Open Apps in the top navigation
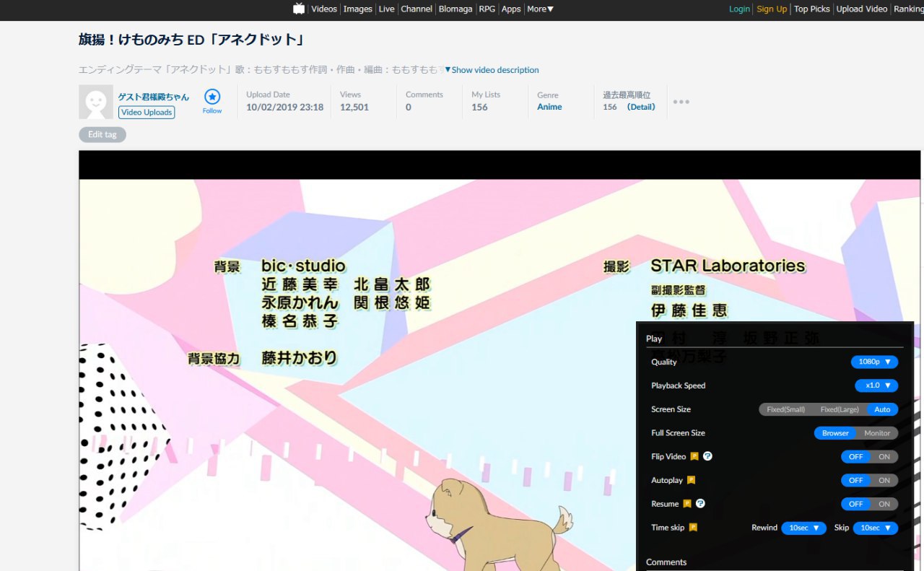Screen dimensions: 924x571 [x=511, y=9]
